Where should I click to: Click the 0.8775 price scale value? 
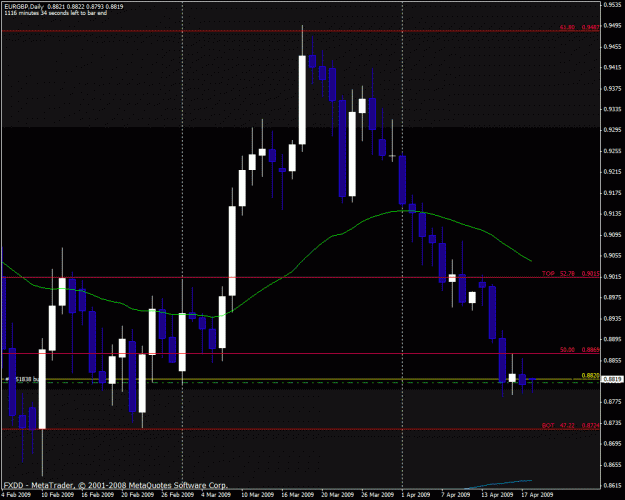pyautogui.click(x=613, y=402)
